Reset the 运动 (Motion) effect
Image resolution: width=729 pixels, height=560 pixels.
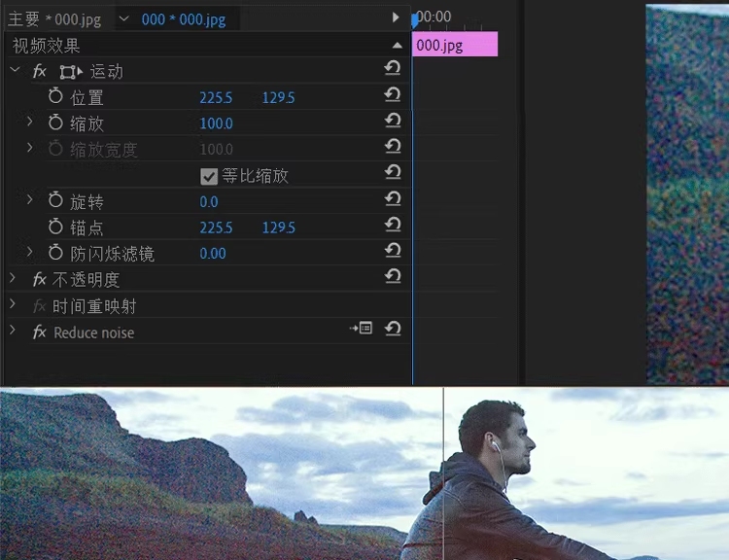coord(393,69)
